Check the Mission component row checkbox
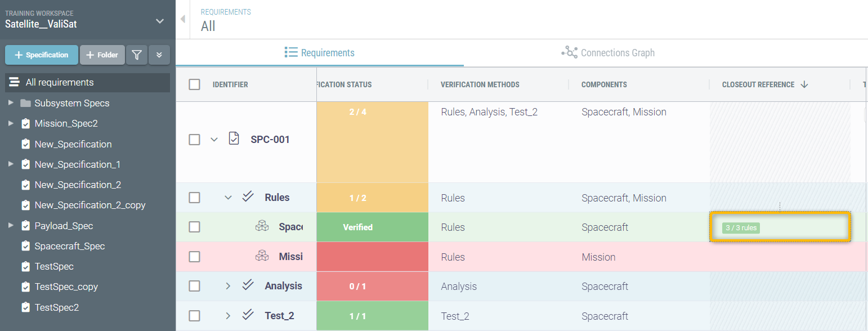The image size is (868, 331). point(194,257)
